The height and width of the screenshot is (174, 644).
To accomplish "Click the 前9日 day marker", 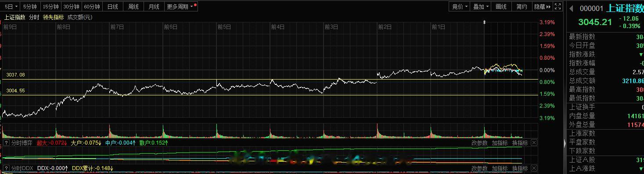I will click(x=10, y=27).
